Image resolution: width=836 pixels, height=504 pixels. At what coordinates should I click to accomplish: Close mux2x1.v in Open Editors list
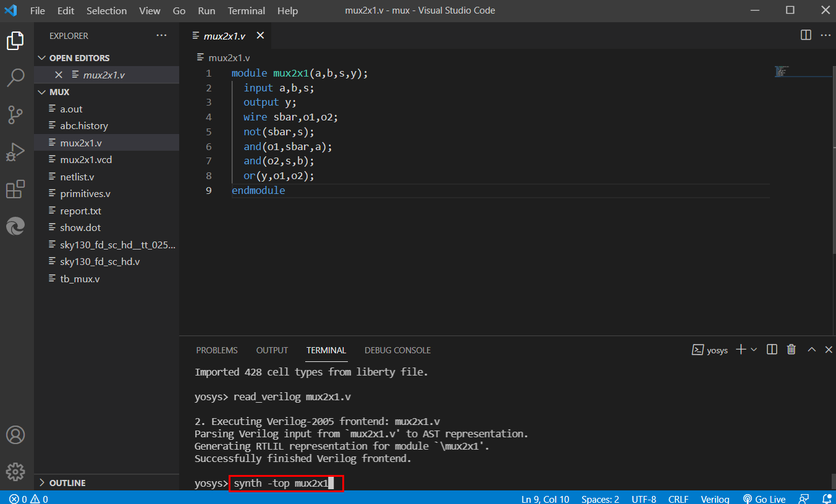click(59, 75)
